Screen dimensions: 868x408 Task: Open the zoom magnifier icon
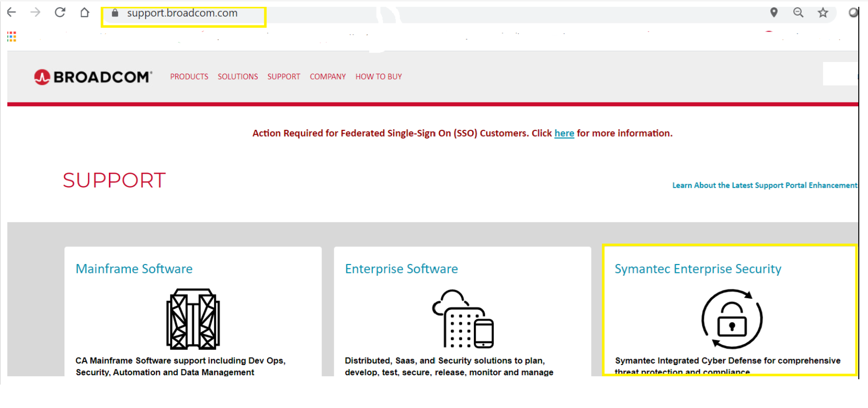(x=798, y=13)
